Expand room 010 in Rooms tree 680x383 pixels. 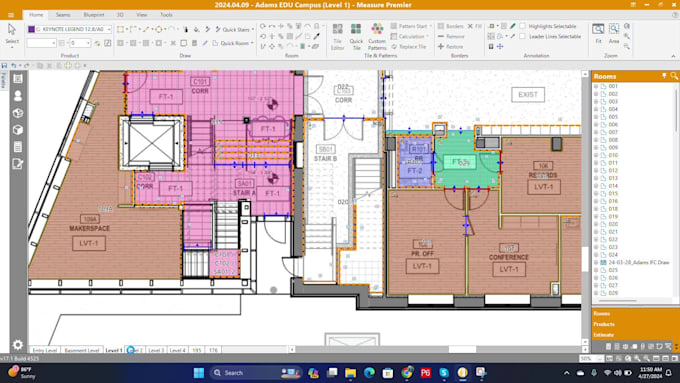tap(596, 155)
